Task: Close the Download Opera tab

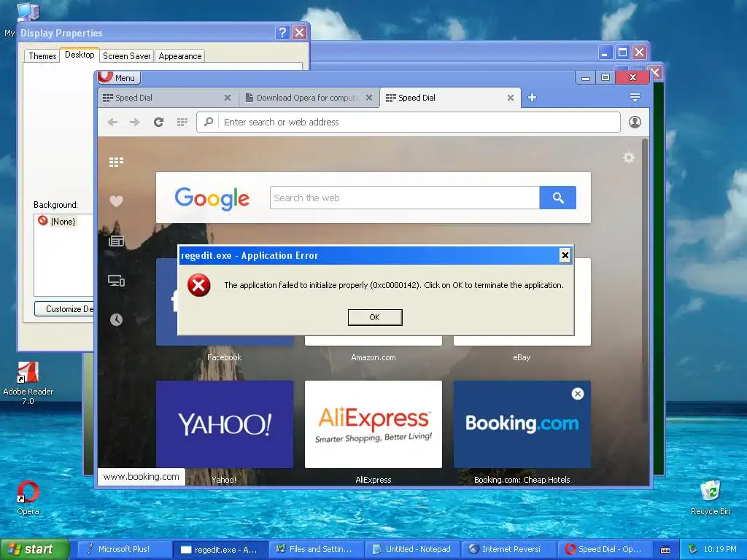Action: tap(368, 98)
